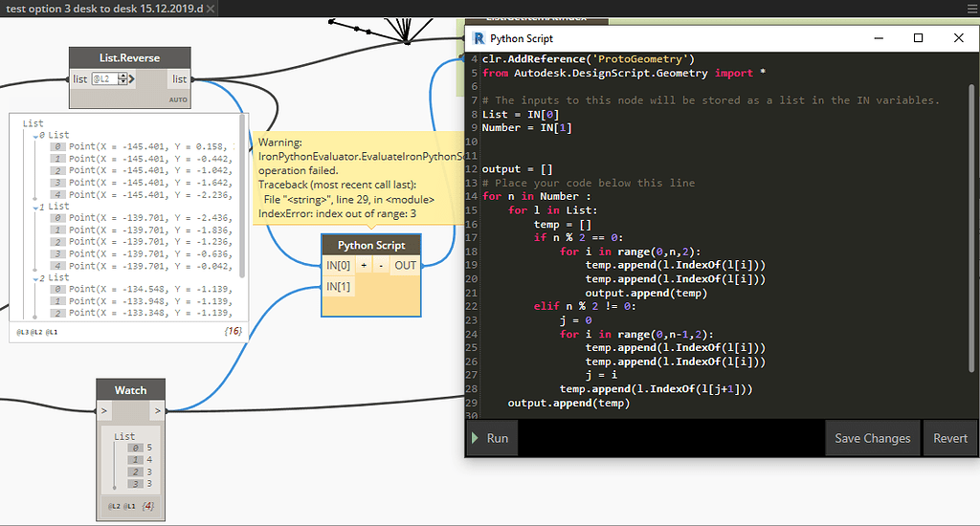
Task: Click the Save Changes button
Action: (x=872, y=438)
